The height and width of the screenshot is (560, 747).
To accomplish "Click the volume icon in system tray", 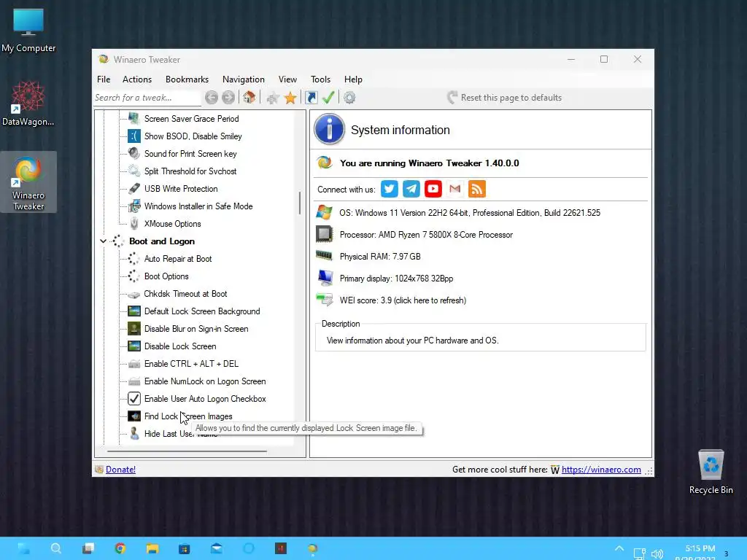I will [x=657, y=553].
